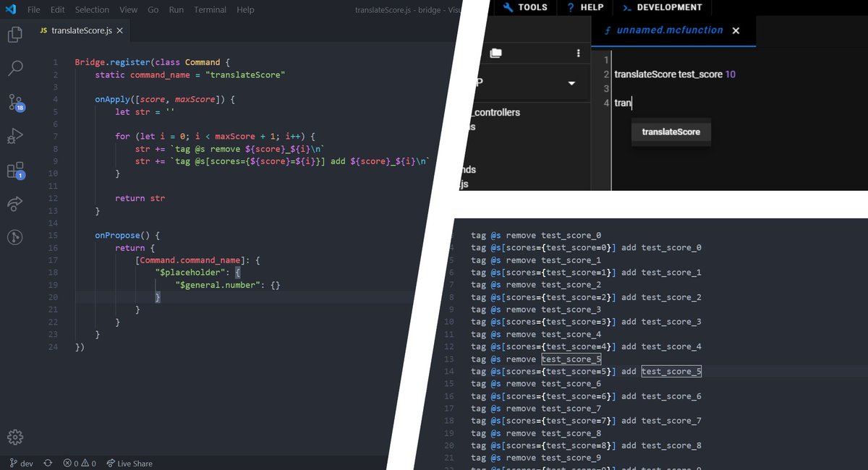Click line 2 translateScore test_score 10
The image size is (868, 470).
pyautogui.click(x=675, y=74)
